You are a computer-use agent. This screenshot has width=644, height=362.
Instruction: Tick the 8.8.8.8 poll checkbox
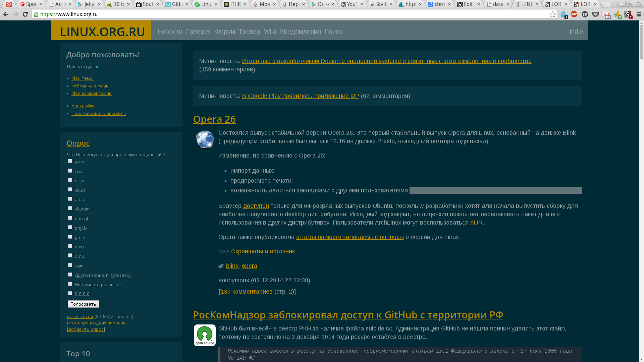click(70, 294)
